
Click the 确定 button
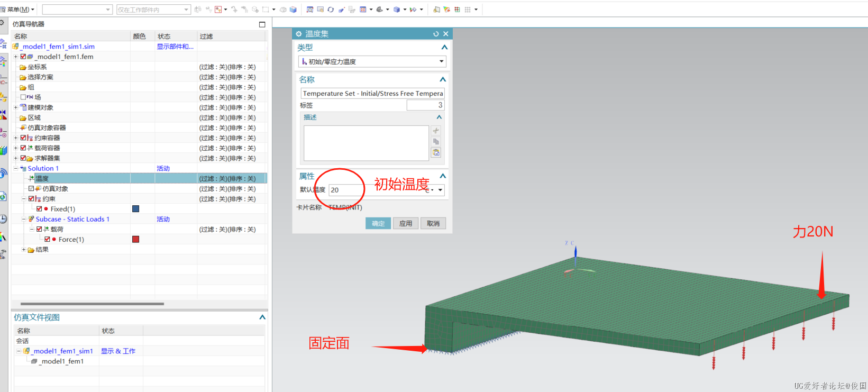(x=378, y=223)
